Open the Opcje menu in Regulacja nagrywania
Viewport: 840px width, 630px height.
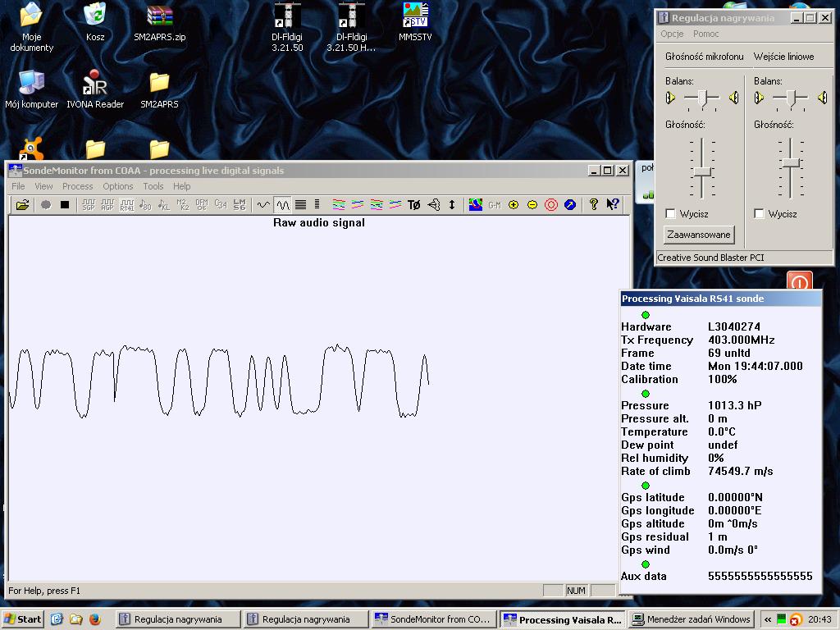(672, 34)
